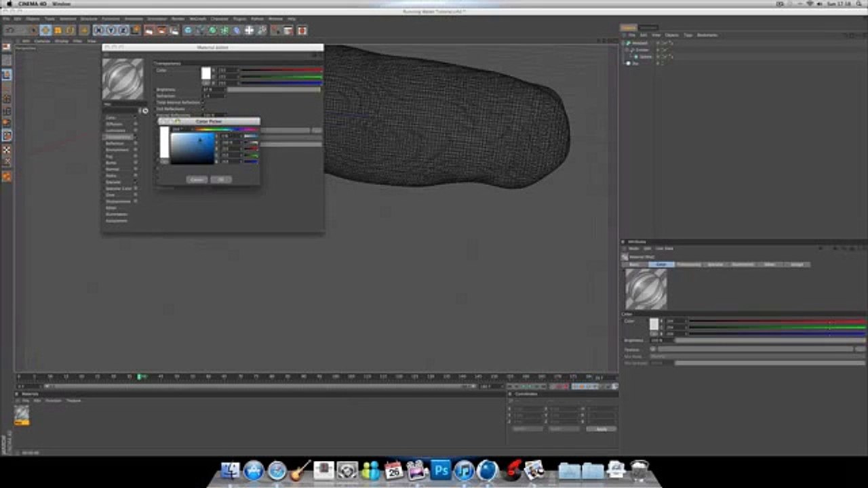Screen dimensions: 868x488
Task: Switch to the Specular tab in Attributes
Action: pyautogui.click(x=715, y=264)
